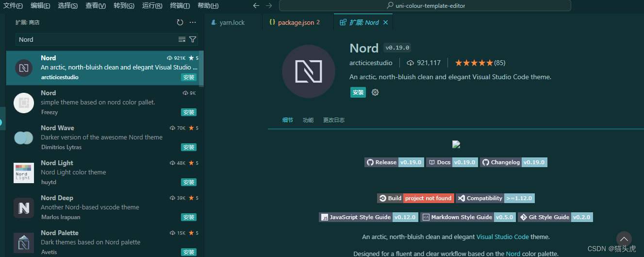Viewport: 644px width, 257px height.
Task: Go back with the left arrow
Action: (x=256, y=6)
